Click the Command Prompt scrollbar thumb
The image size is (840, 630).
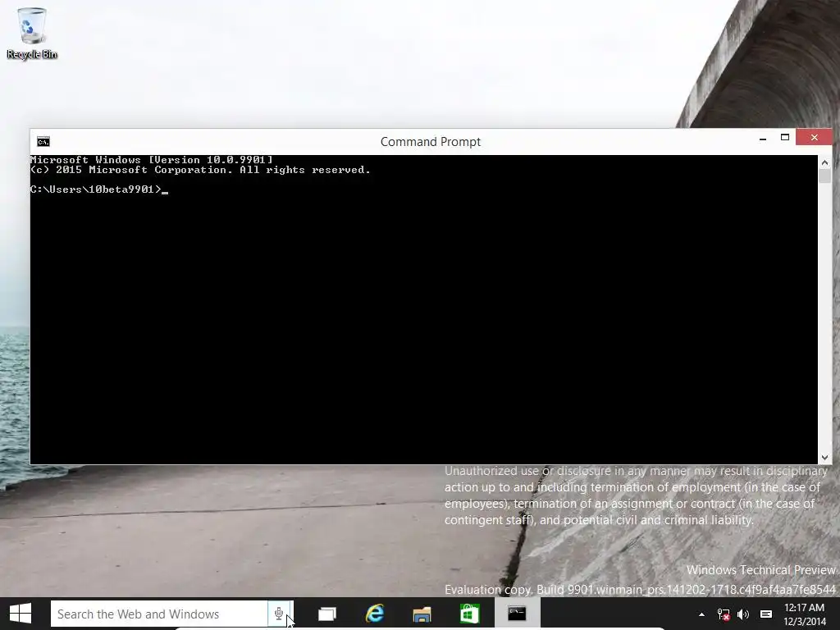[825, 176]
